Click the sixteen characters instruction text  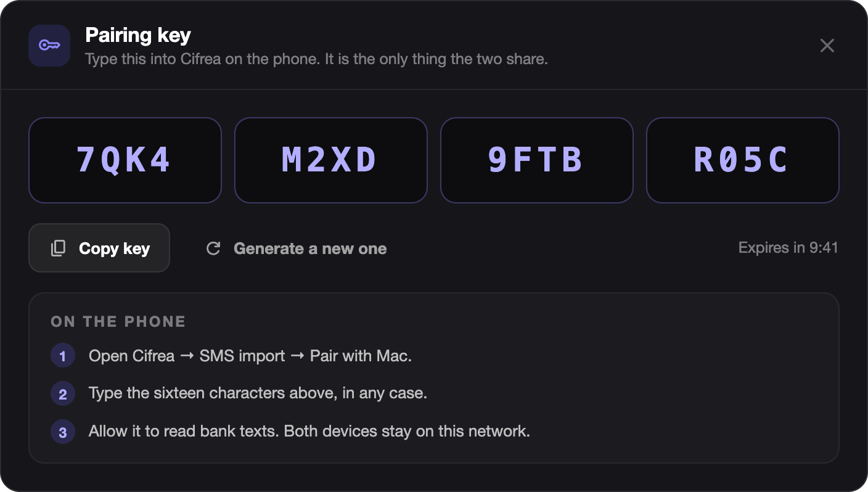(x=258, y=393)
